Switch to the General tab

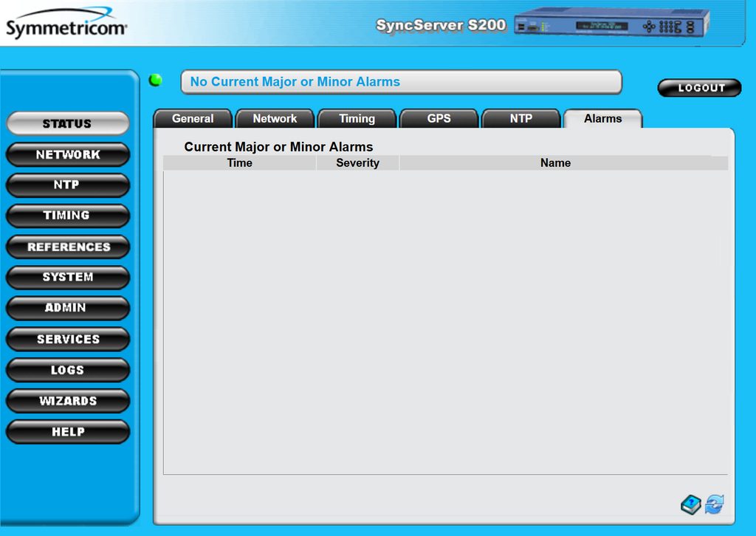193,119
